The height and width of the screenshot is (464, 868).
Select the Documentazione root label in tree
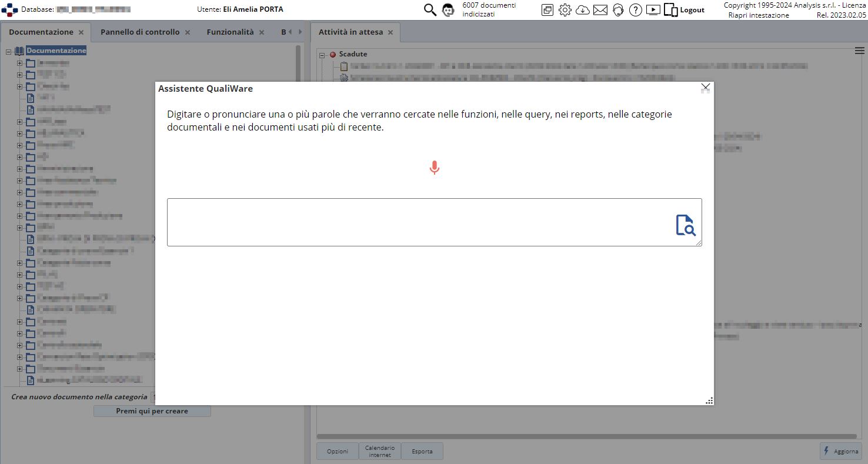56,51
